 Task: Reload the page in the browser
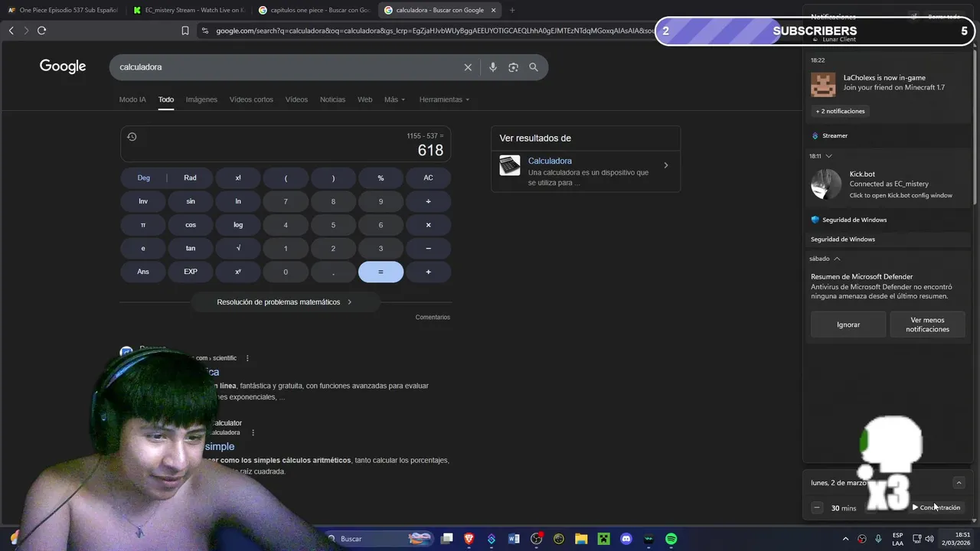click(x=41, y=31)
